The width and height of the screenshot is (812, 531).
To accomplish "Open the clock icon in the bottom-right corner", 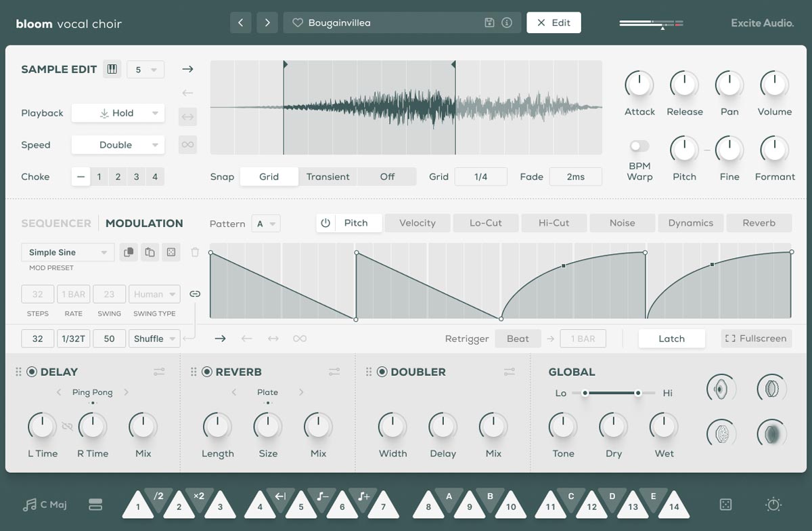I will tap(772, 504).
